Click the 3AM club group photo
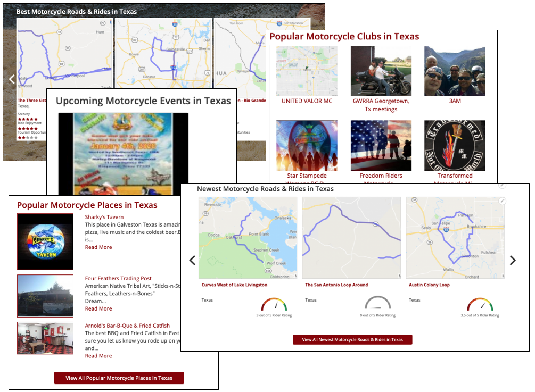535x392 pixels. click(455, 70)
